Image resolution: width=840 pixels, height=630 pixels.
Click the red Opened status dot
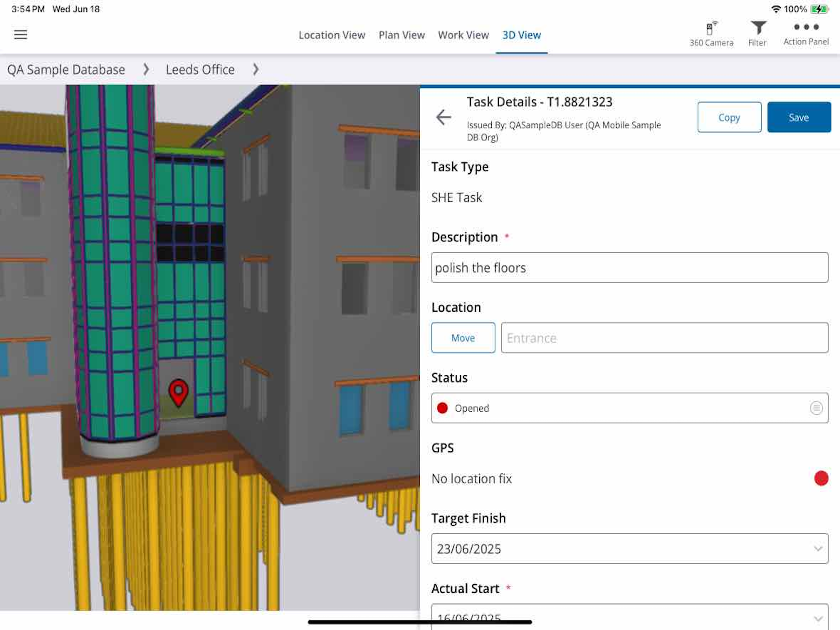pyautogui.click(x=442, y=408)
